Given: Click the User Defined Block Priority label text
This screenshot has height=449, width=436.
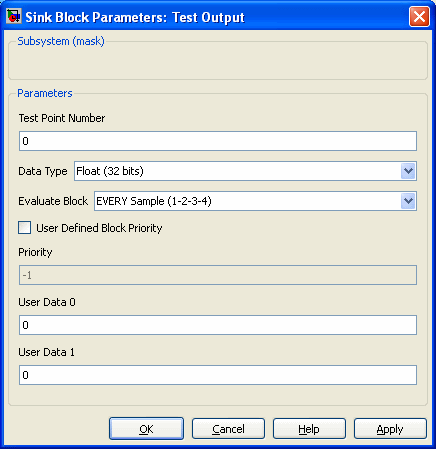Looking at the screenshot, I should click(x=99, y=228).
